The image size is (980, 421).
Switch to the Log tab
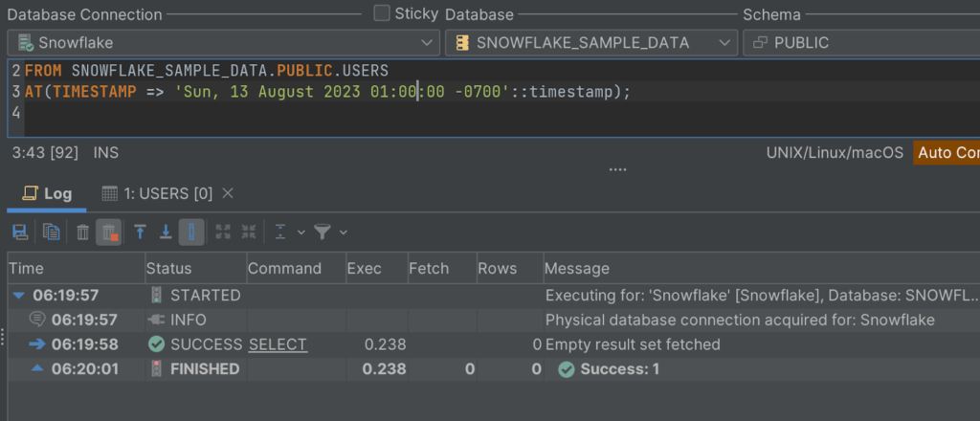[x=47, y=193]
